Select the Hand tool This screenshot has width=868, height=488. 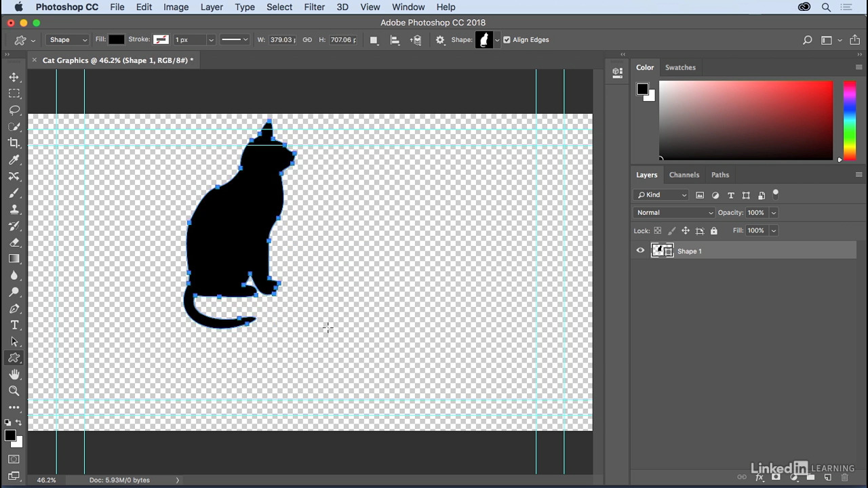click(x=14, y=374)
